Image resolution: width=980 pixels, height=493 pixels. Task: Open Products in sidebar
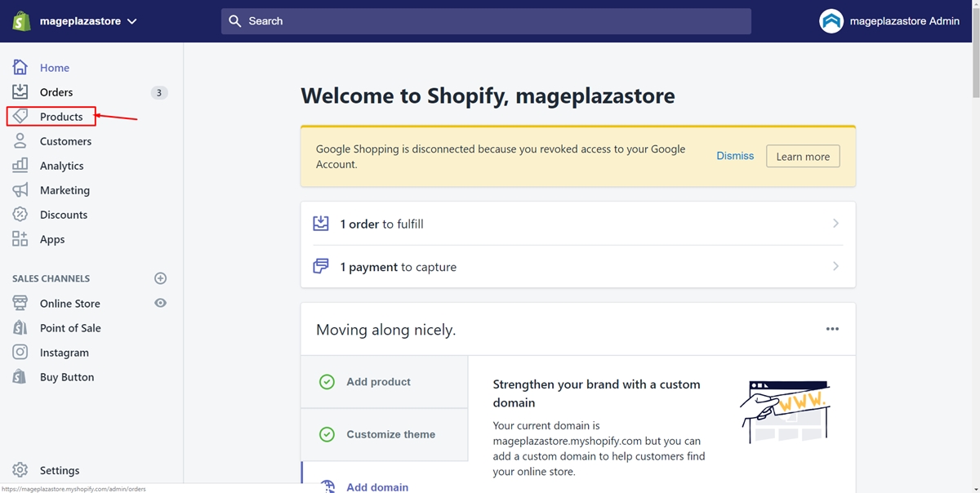click(61, 117)
